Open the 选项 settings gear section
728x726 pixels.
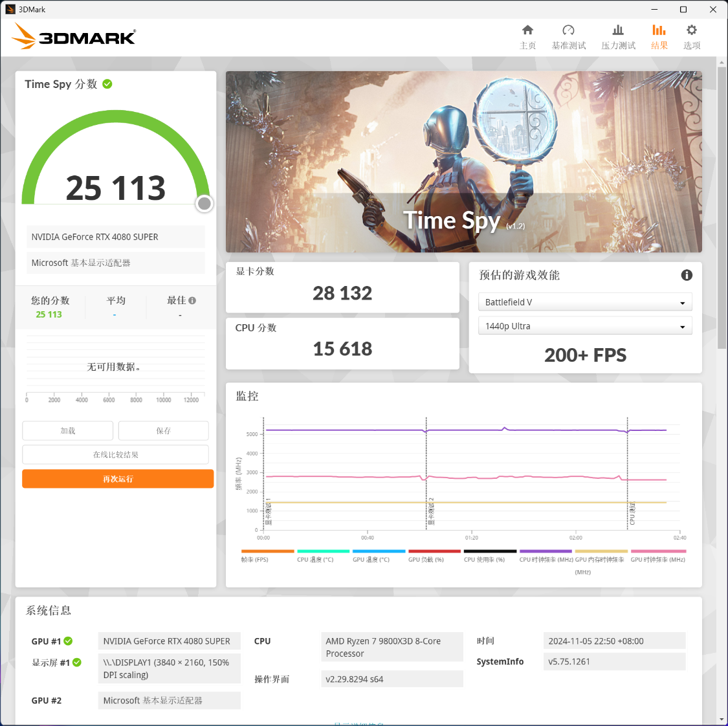coord(691,37)
